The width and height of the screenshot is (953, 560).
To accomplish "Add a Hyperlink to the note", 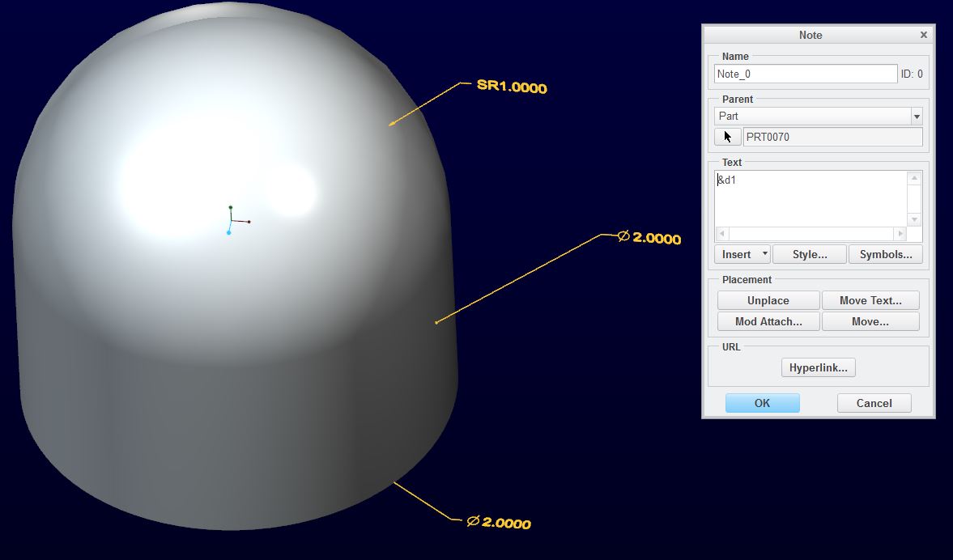I will tap(818, 367).
